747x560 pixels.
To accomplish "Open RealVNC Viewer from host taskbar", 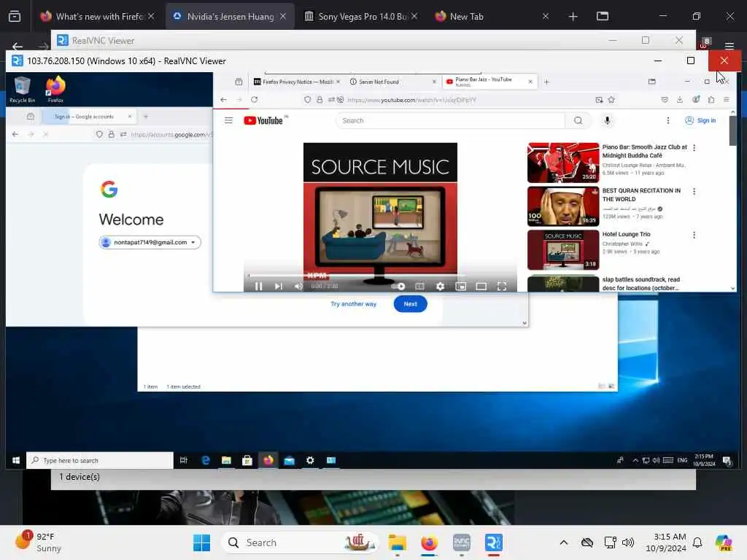I will (x=494, y=542).
